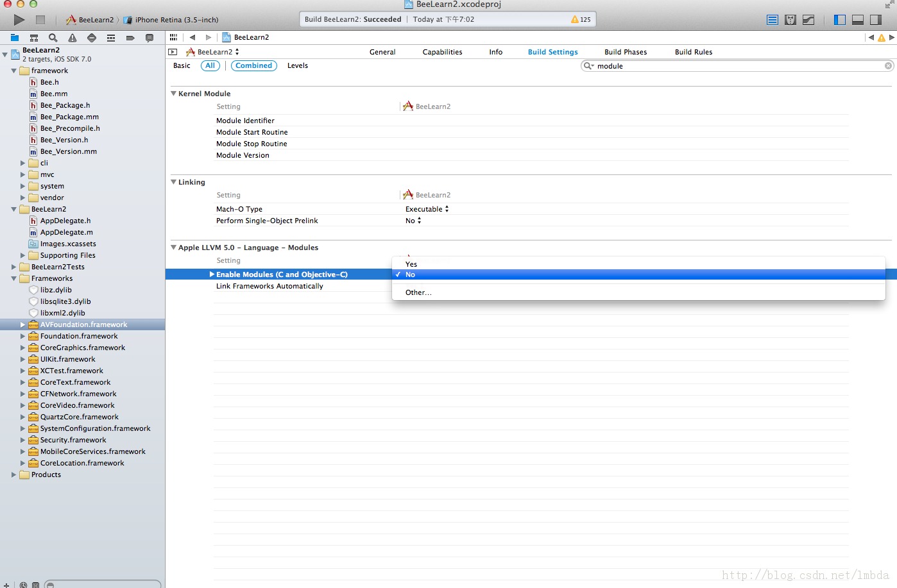
Task: Toggle the Navigator pane visibility icon
Action: tap(840, 20)
